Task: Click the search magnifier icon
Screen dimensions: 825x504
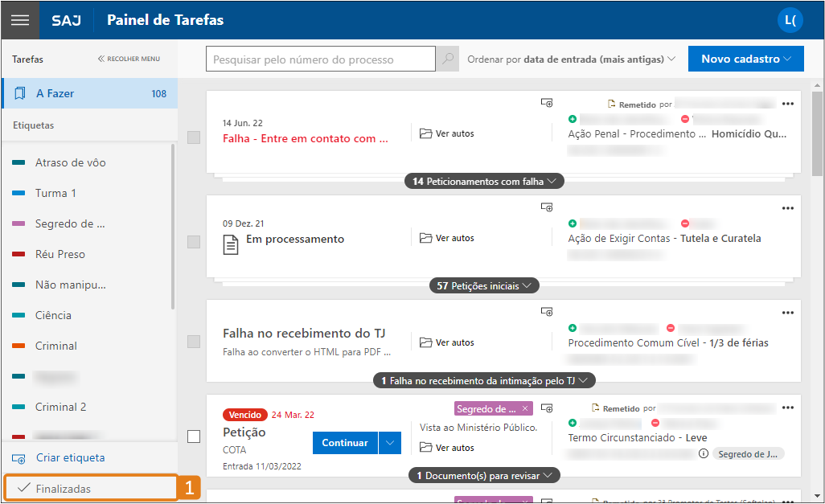Action: click(x=446, y=59)
